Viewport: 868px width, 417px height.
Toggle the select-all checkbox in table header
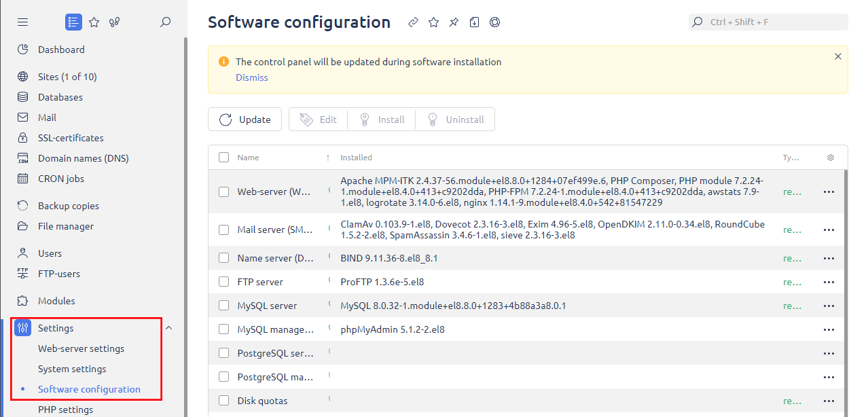click(224, 158)
